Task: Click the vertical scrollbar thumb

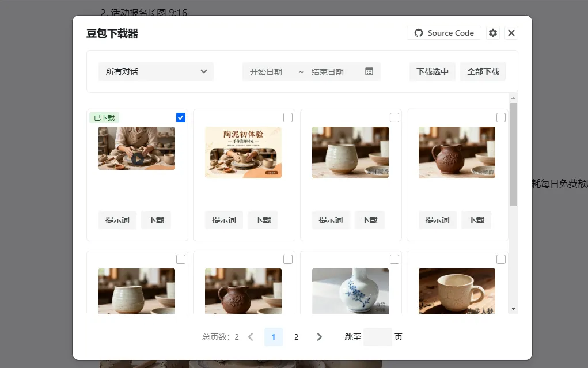Action: click(x=513, y=154)
